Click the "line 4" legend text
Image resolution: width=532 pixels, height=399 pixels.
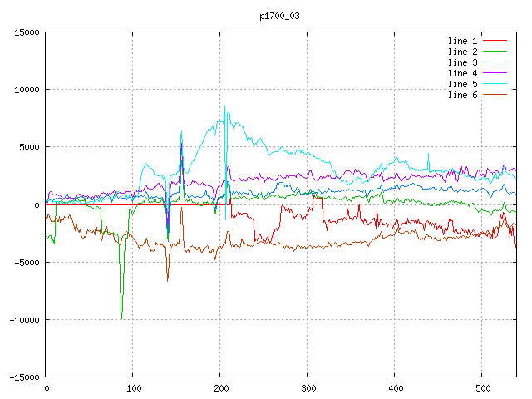click(463, 73)
